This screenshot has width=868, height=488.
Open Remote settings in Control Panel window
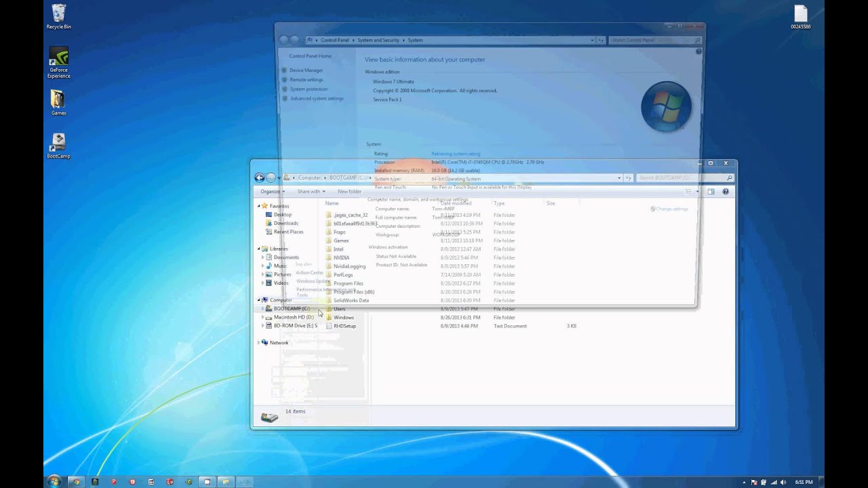point(307,80)
